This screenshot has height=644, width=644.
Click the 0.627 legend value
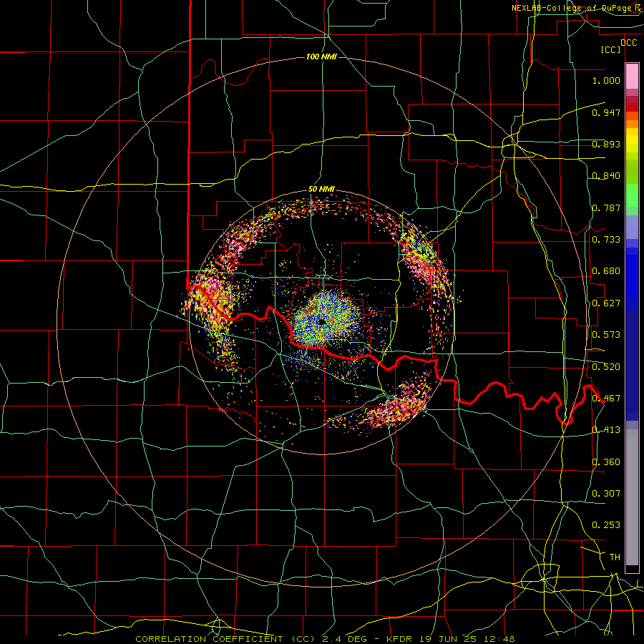coord(606,303)
